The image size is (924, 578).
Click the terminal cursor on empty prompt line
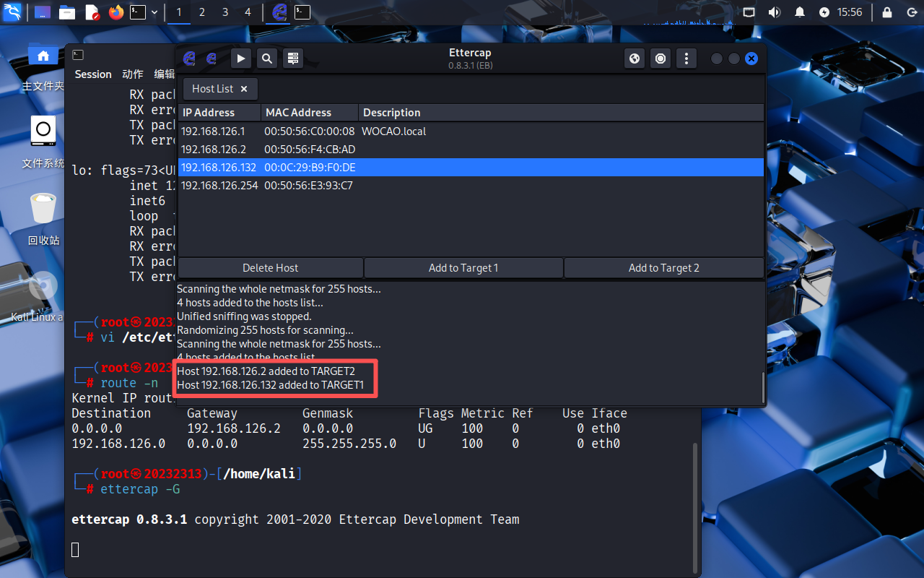(75, 550)
